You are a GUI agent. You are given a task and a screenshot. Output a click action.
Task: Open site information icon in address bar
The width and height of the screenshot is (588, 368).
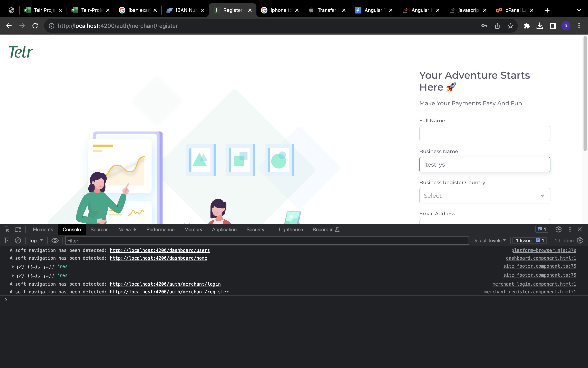pos(51,26)
